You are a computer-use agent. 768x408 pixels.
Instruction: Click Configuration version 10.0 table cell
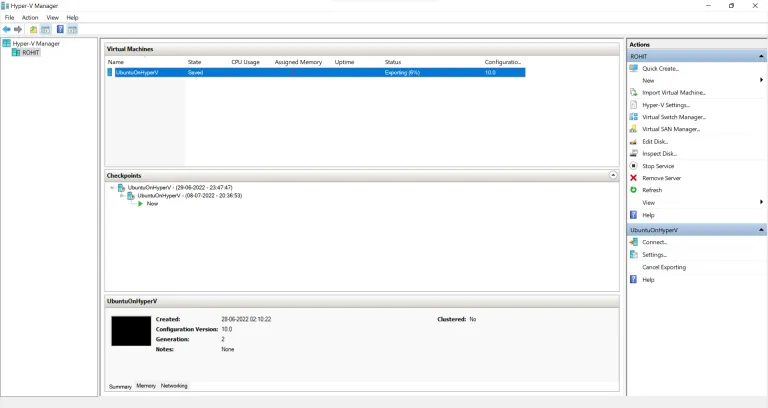tap(490, 72)
